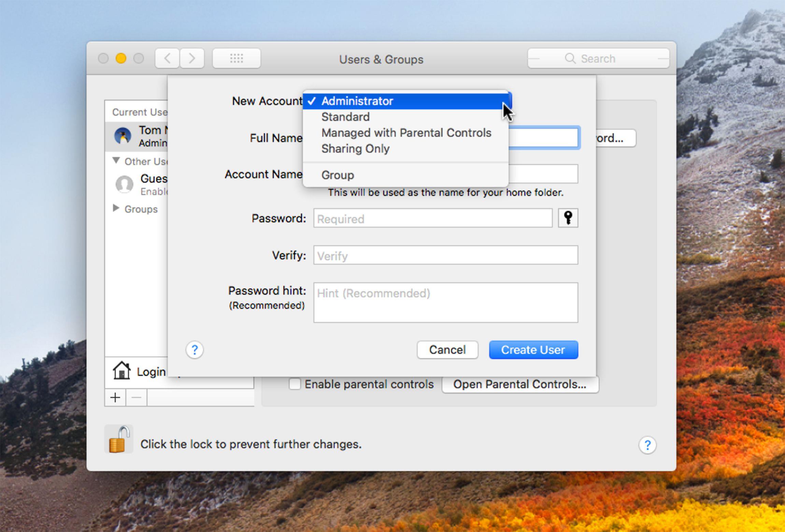Click the minus button to remove user

pyautogui.click(x=137, y=398)
